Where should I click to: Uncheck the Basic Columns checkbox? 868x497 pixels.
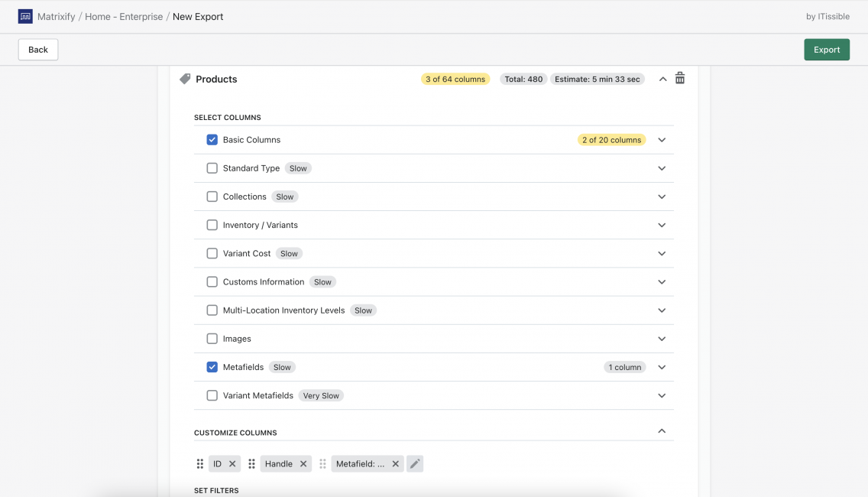pyautogui.click(x=212, y=140)
